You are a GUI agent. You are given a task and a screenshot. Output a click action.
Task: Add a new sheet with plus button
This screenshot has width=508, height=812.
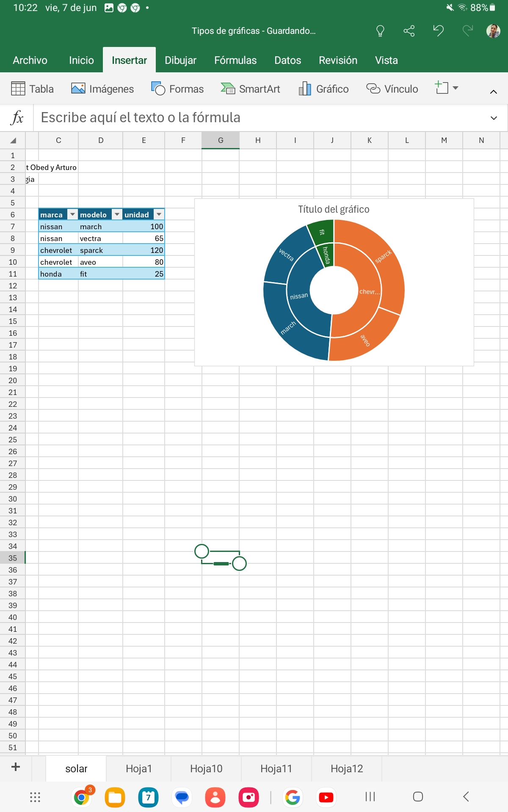[16, 767]
